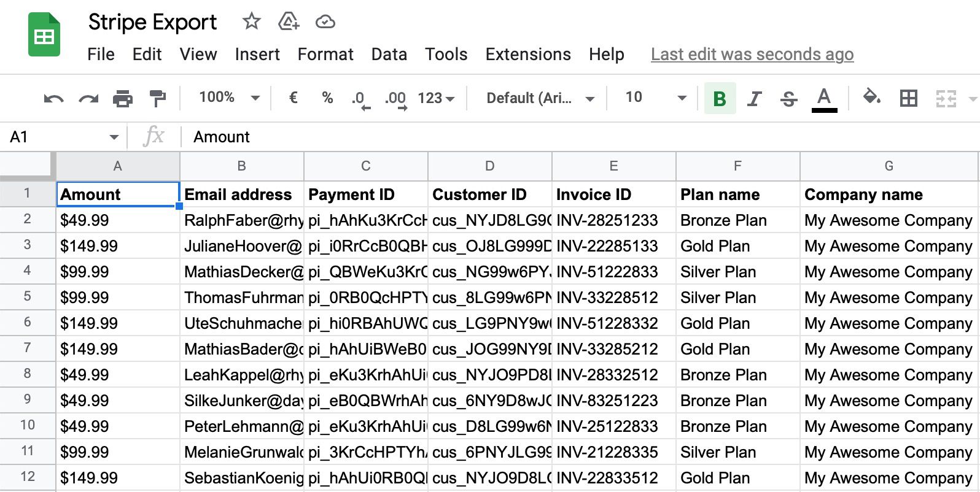
Task: Select the paint format roller tool
Action: 158,98
